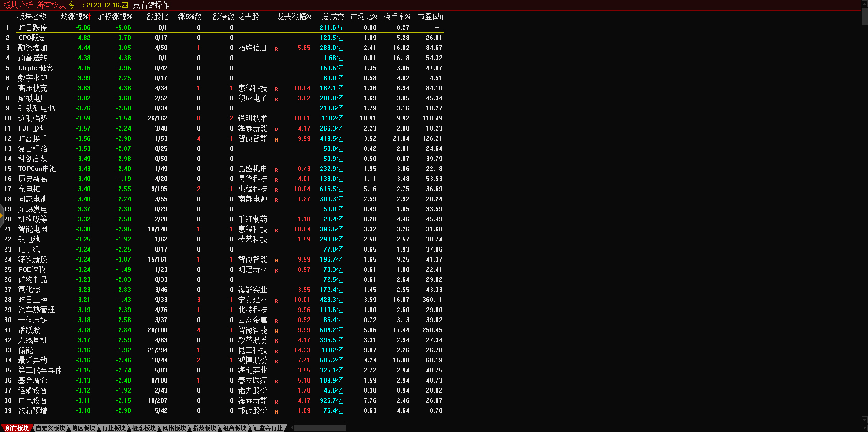The width and height of the screenshot is (868, 432).
Task: Click the vertical scrollbar thumb
Action: click(864, 16)
